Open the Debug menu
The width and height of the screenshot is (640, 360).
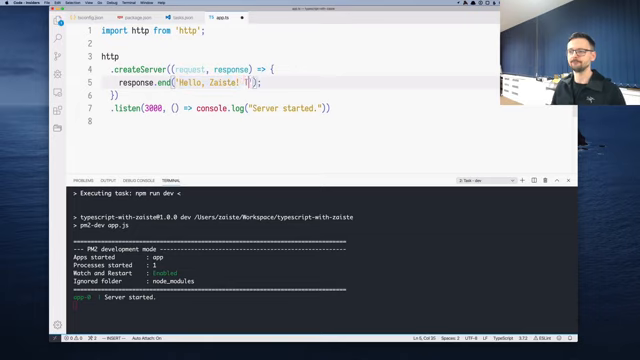[112, 2]
